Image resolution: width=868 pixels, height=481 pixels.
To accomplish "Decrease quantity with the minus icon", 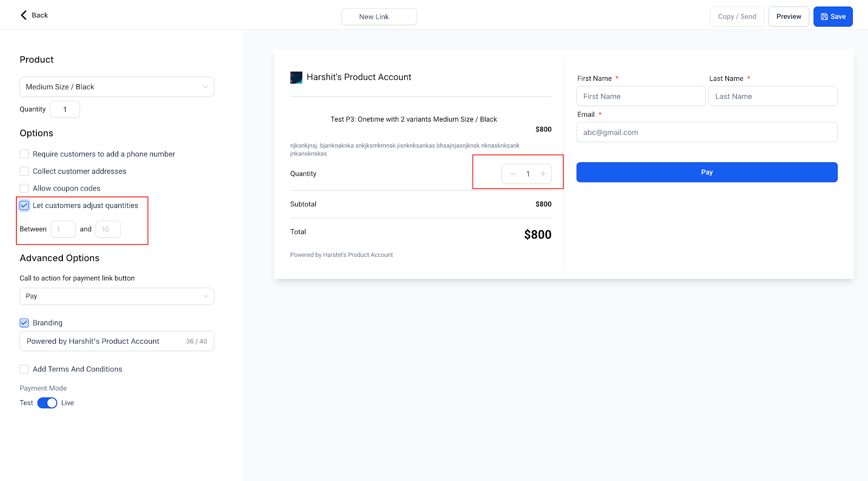I will tap(513, 174).
